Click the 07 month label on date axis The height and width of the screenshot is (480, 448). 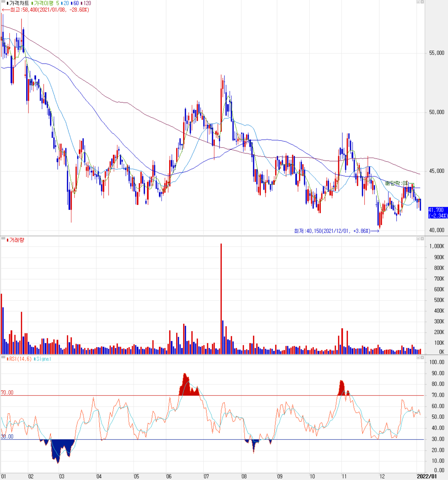pos(206,476)
